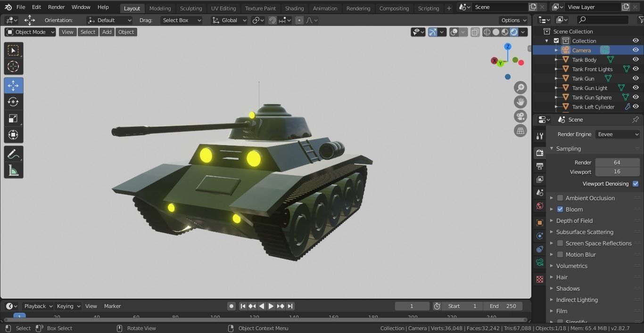
Task: Open the Orientation Default dropdown
Action: [109, 20]
